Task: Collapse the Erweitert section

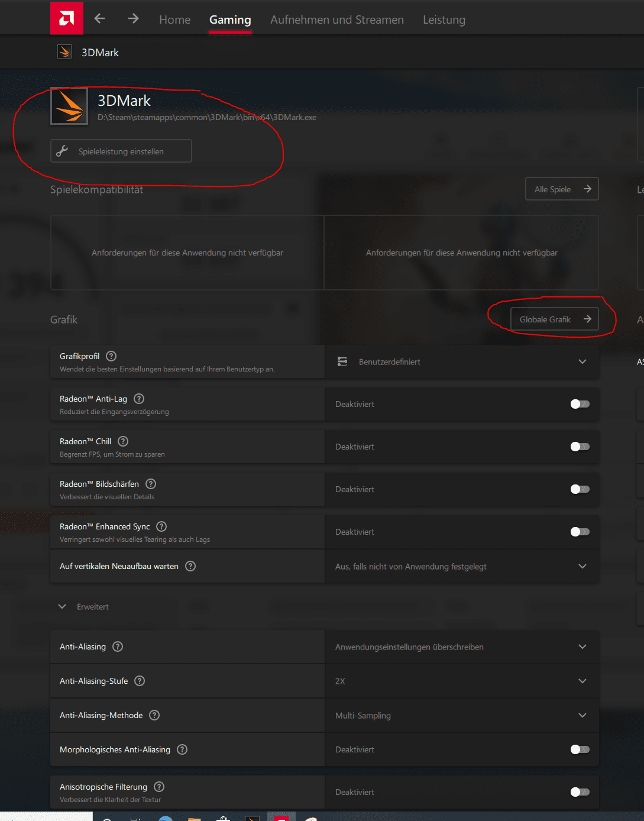Action: (83, 606)
